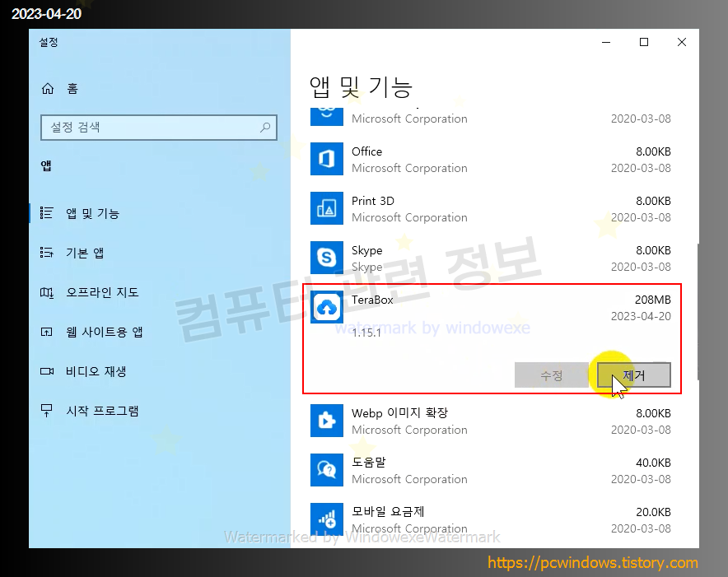
Task: Click TeraBox version 1.15.1 text
Action: pyautogui.click(x=366, y=333)
